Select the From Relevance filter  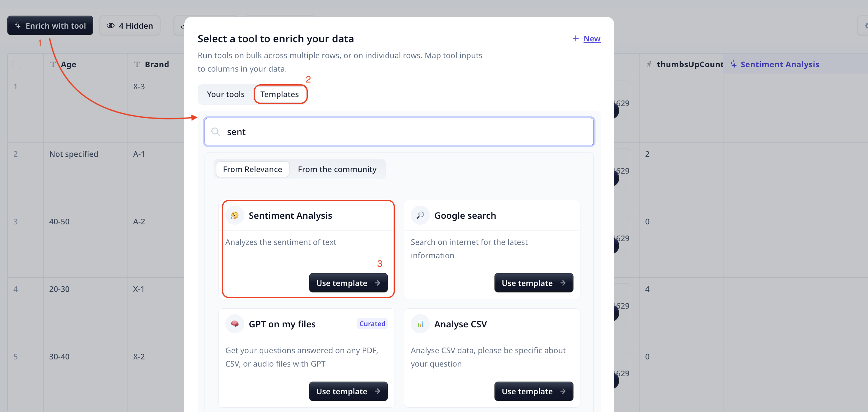pos(252,169)
